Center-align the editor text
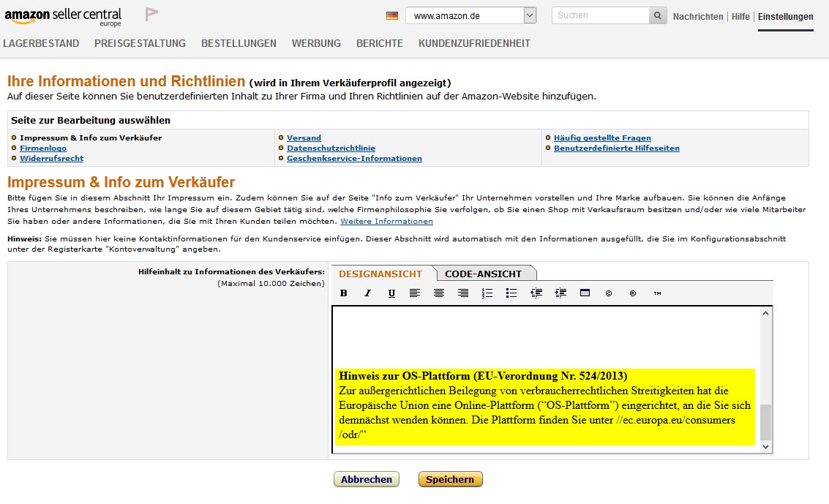The image size is (829, 504). pos(439,293)
